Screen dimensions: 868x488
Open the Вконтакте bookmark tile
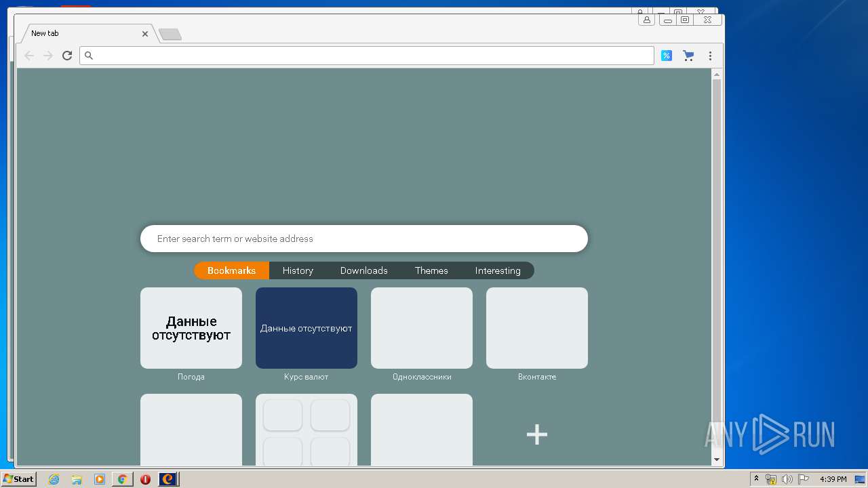click(537, 328)
